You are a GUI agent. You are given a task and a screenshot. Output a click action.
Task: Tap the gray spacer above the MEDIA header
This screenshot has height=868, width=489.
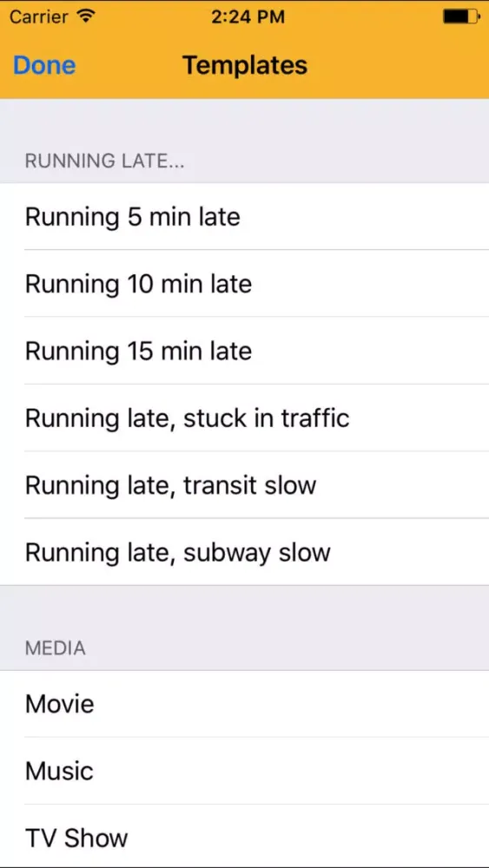(244, 609)
